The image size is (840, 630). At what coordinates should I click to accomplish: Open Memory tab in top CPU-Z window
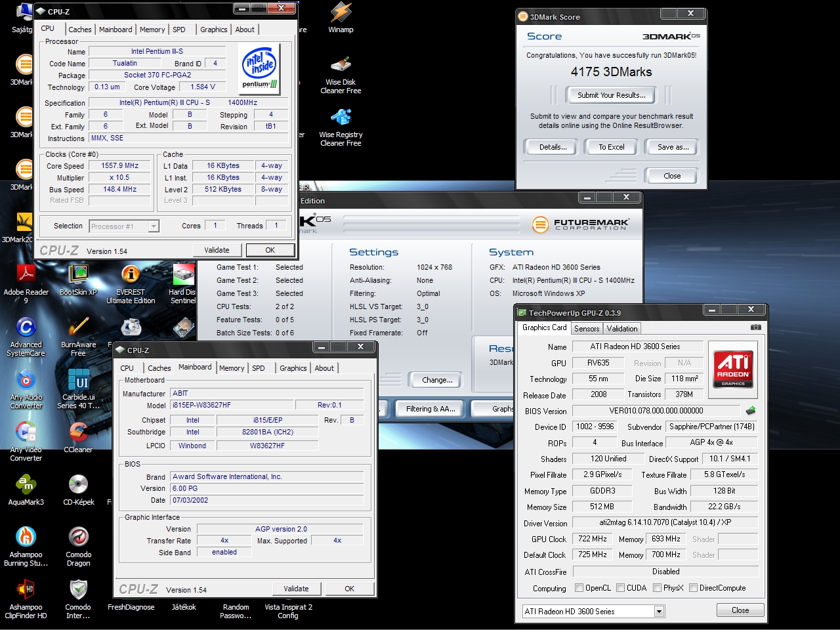[x=152, y=30]
